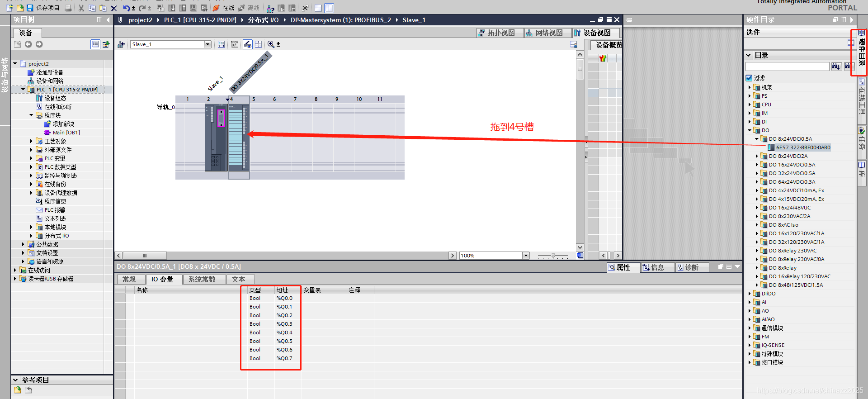This screenshot has height=399, width=868.
Task: Select DO 16x24VDC/0.5A catalog item
Action: click(x=792, y=165)
